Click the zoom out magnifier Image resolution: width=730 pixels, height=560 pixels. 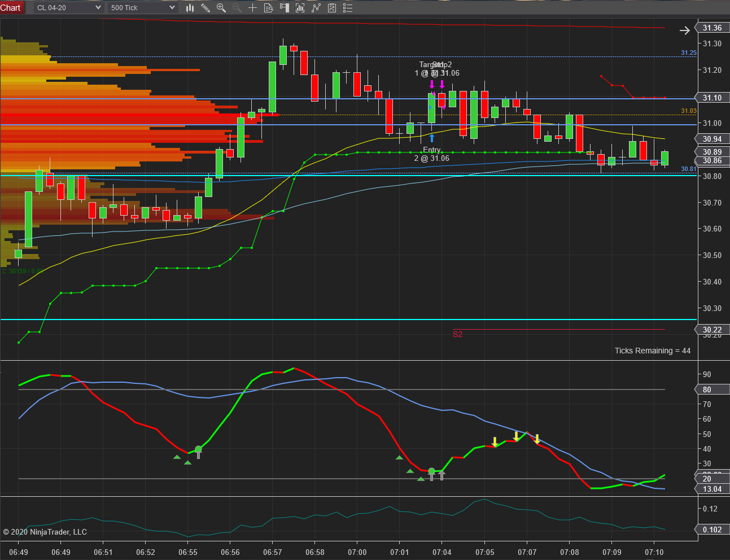tap(237, 7)
